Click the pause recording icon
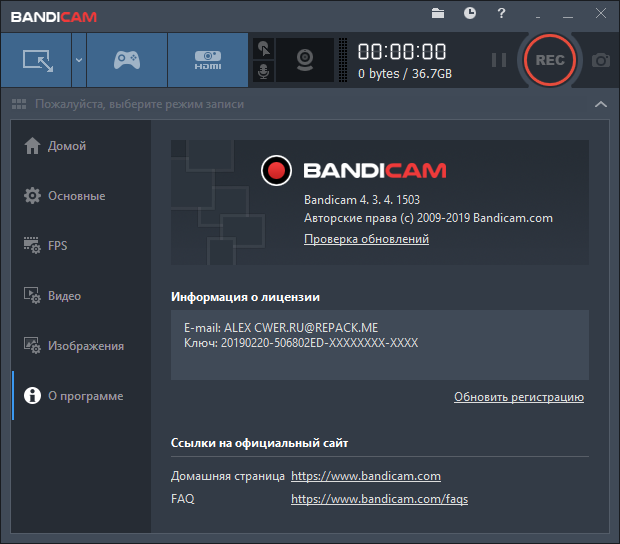The image size is (620, 544). pyautogui.click(x=498, y=60)
